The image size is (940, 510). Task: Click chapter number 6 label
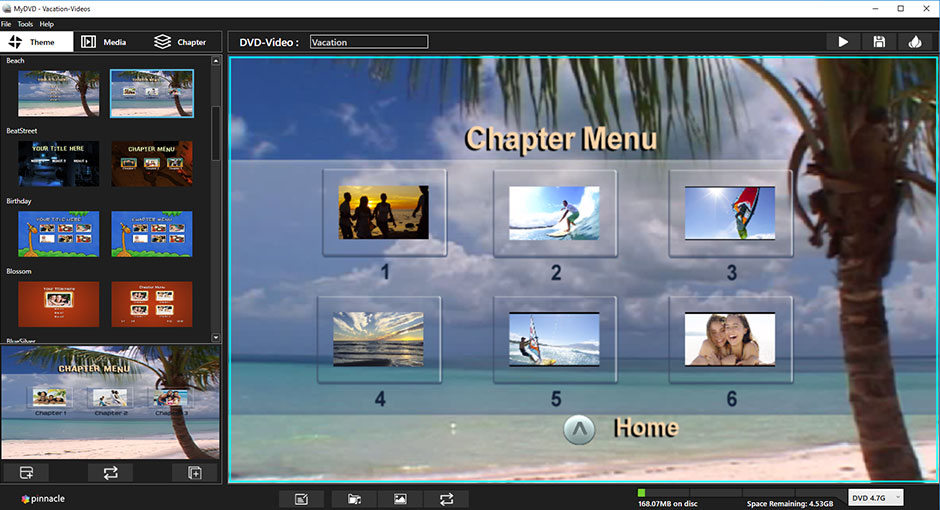[x=731, y=399]
